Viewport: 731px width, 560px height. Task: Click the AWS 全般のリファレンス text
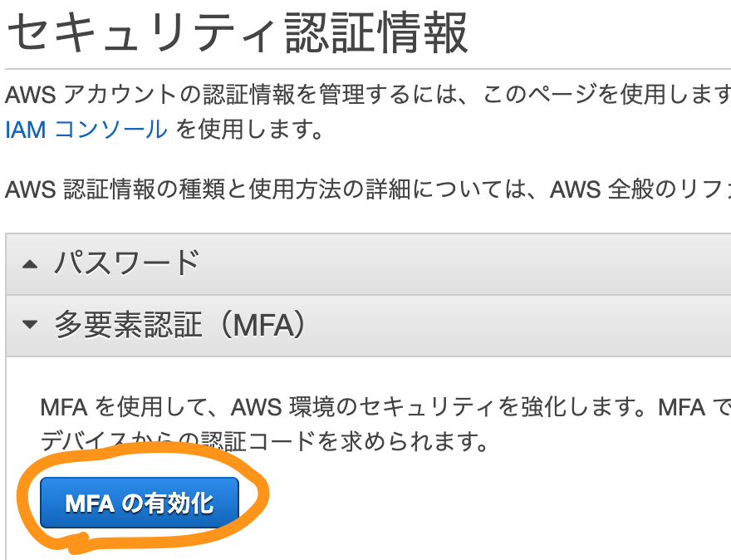[x=640, y=189]
